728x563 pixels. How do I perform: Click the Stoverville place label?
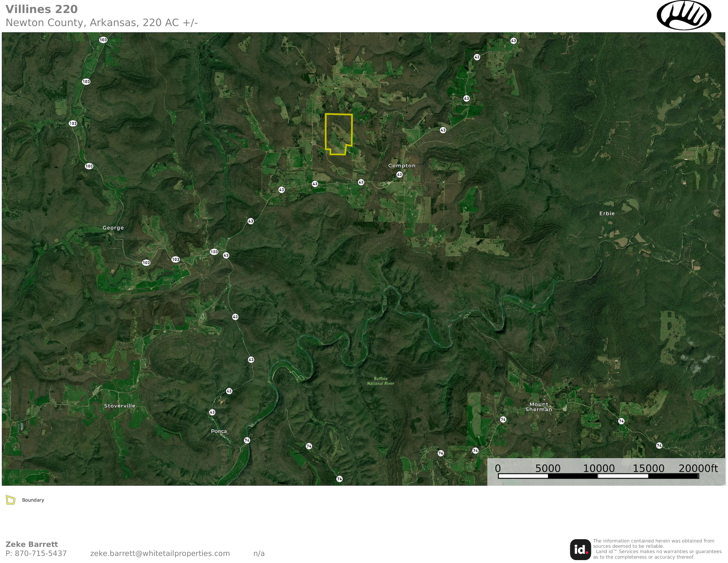120,406
